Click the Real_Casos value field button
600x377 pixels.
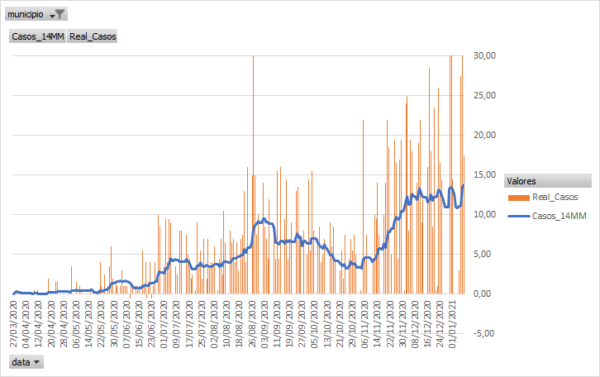[x=92, y=36]
